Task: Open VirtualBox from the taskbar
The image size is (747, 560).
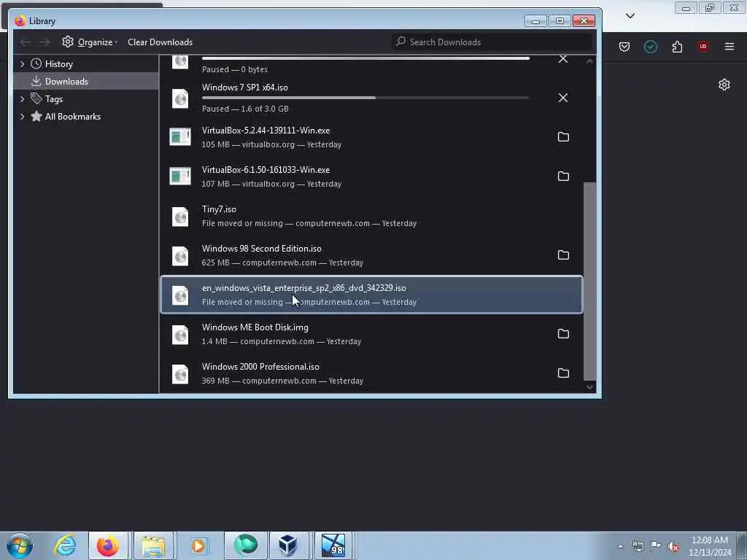Action: tap(287, 545)
